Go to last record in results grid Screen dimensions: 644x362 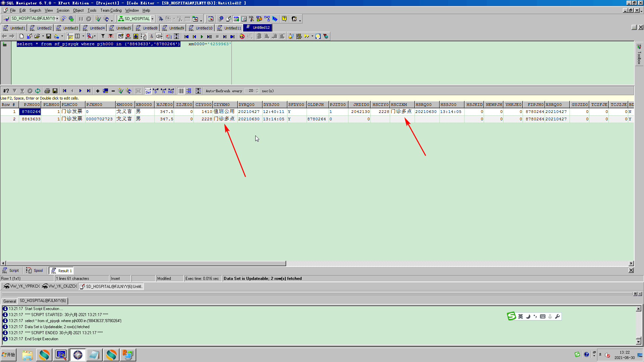(x=89, y=91)
